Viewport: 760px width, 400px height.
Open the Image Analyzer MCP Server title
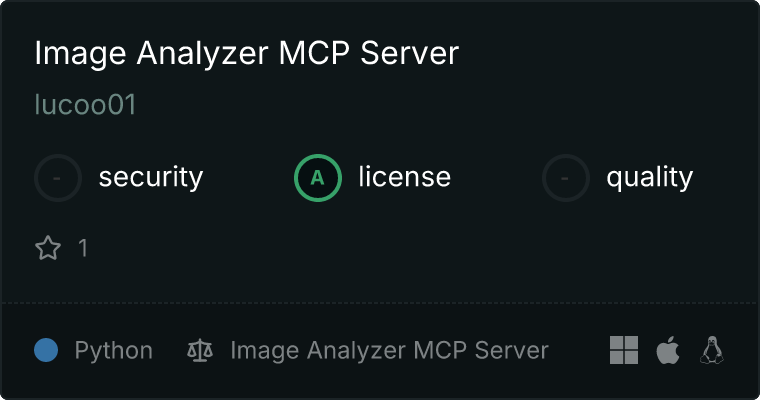pyautogui.click(x=247, y=53)
